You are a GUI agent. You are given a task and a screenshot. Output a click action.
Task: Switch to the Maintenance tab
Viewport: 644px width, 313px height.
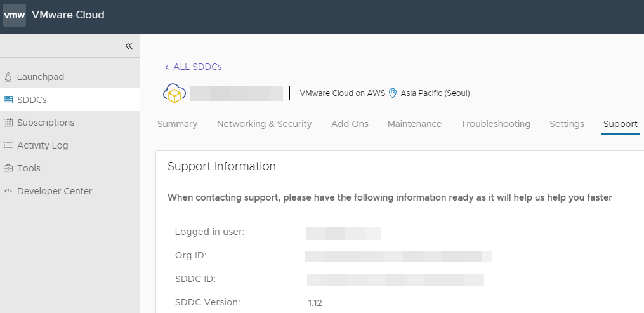point(414,124)
